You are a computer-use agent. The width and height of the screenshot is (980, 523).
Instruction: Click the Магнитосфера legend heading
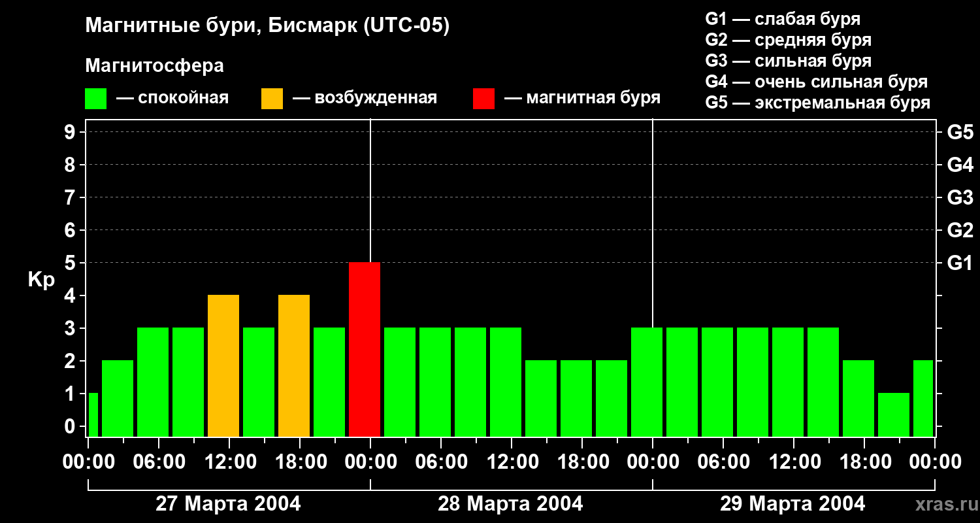click(154, 66)
